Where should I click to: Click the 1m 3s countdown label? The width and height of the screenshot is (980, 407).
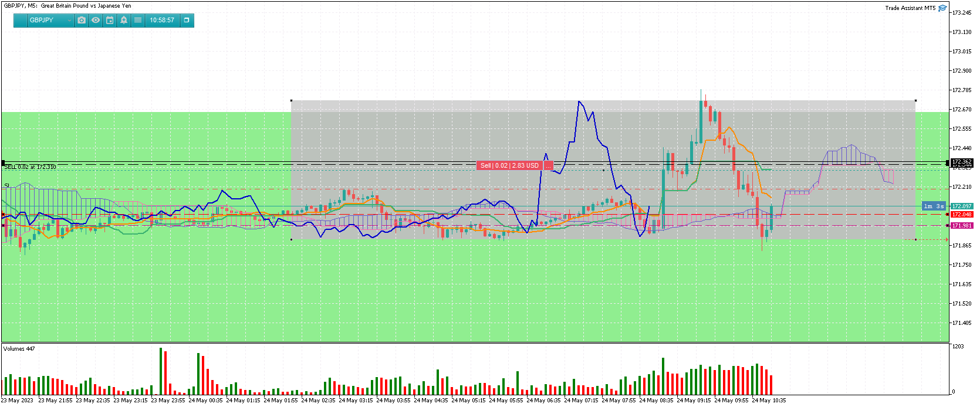pyautogui.click(x=934, y=206)
